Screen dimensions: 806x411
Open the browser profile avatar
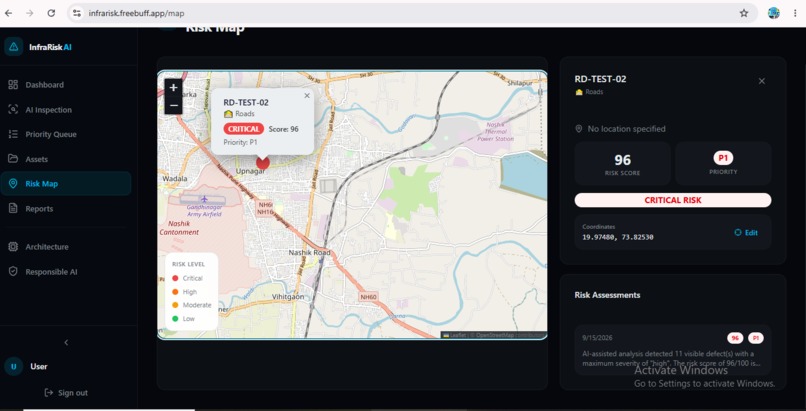[x=774, y=13]
